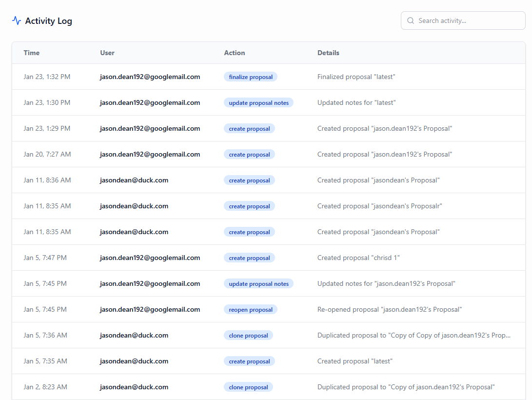Click "clone proposal" badge in Jan 5, 7:36 AM row

pyautogui.click(x=248, y=336)
